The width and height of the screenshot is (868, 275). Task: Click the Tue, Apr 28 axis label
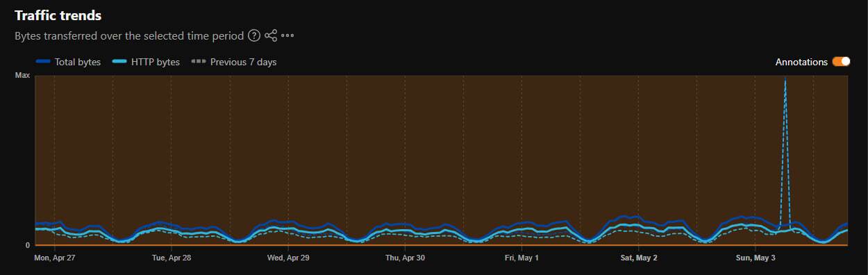pyautogui.click(x=171, y=258)
